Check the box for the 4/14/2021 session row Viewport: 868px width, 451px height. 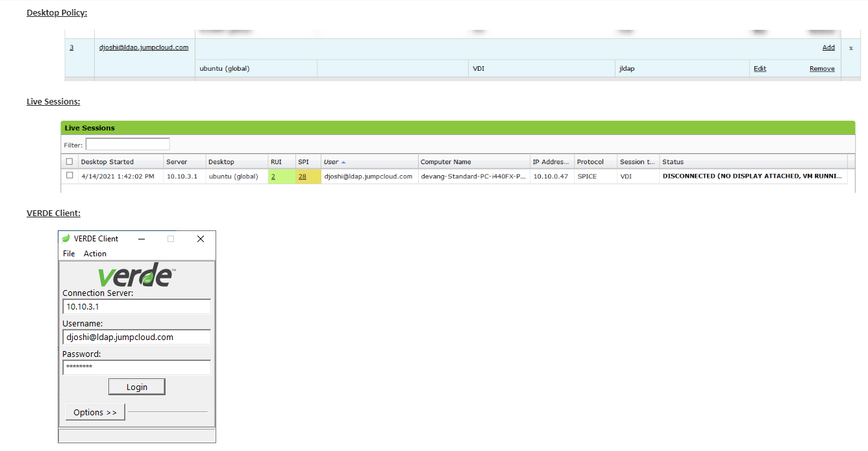point(69,175)
